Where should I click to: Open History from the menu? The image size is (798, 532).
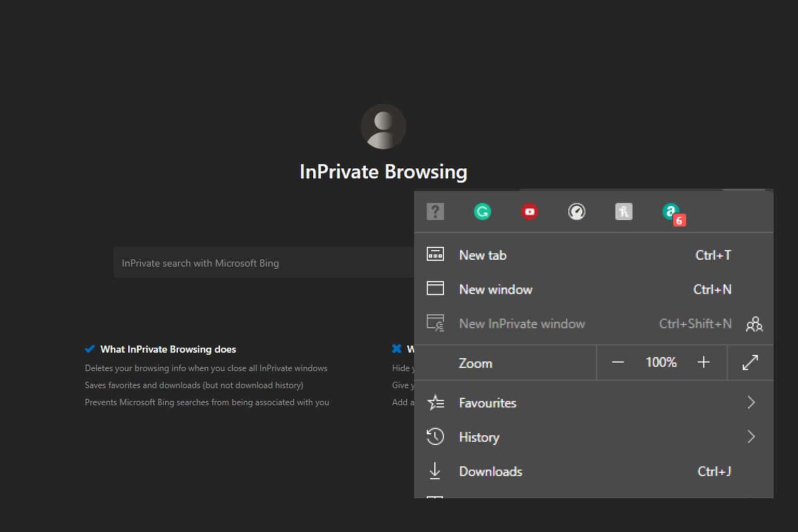(x=594, y=437)
